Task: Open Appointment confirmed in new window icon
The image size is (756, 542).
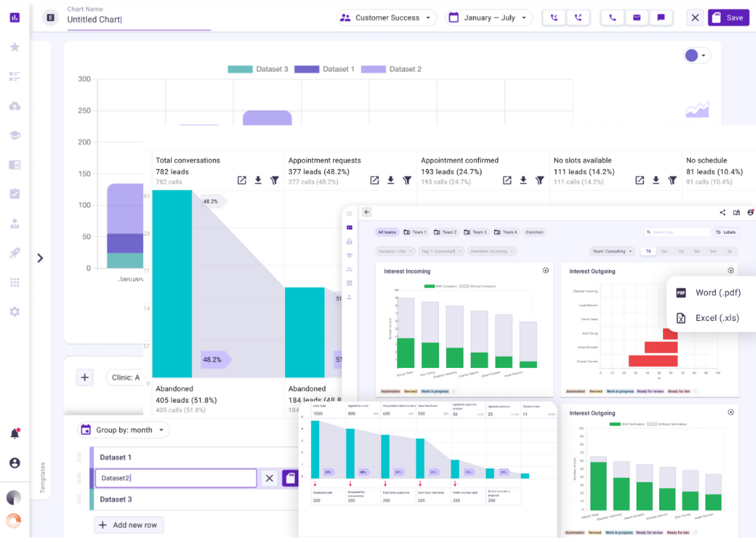Action: click(507, 180)
